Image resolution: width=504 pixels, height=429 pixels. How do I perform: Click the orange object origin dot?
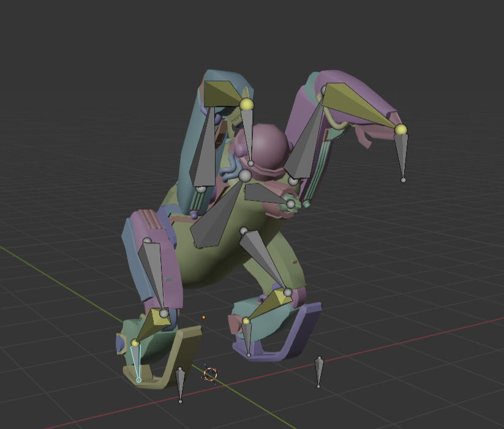tap(203, 317)
